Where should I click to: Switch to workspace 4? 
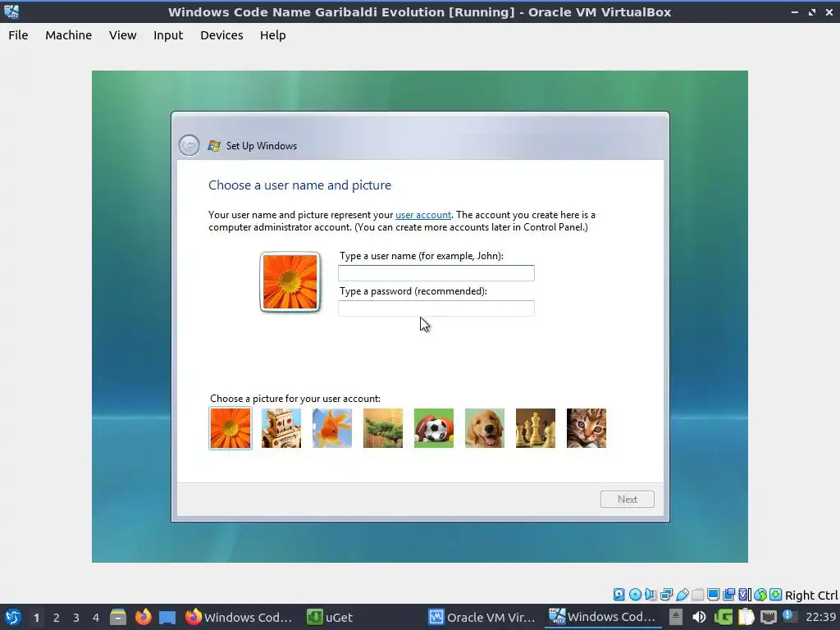coord(96,618)
